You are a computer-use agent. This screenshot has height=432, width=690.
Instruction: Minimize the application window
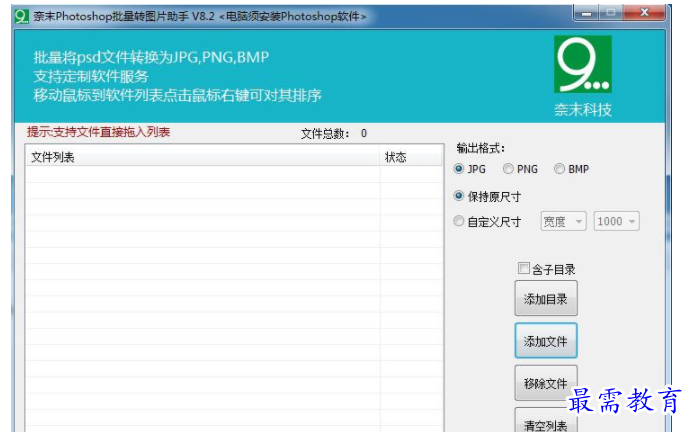click(x=586, y=13)
